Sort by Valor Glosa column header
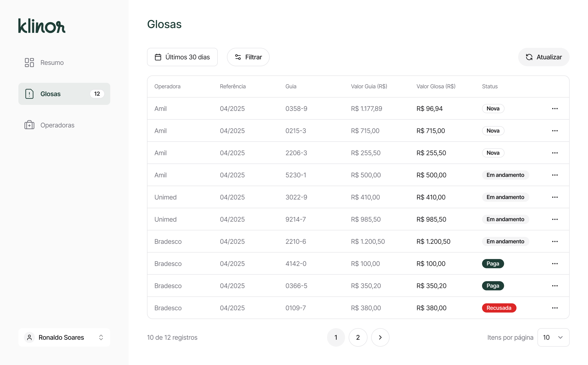588x365 pixels. (436, 86)
